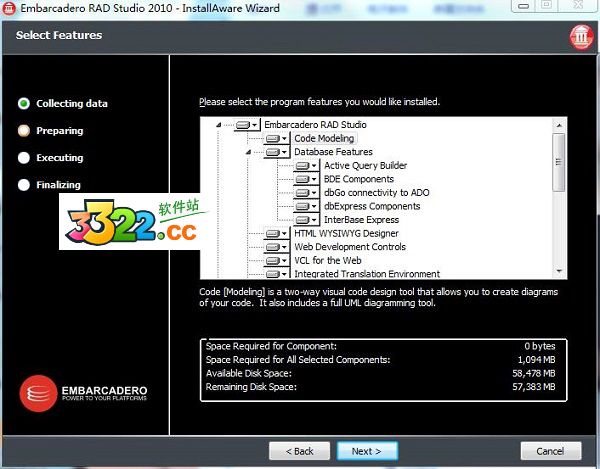Viewport: 600px width, 469px height.
Task: Select HTML WYSIWYG Designer feature
Action: click(x=346, y=233)
